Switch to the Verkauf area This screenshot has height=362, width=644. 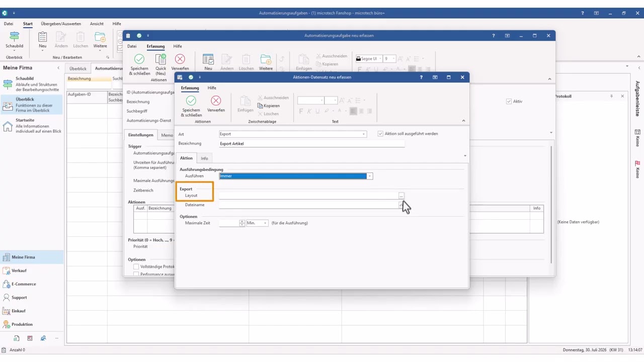click(32, 270)
